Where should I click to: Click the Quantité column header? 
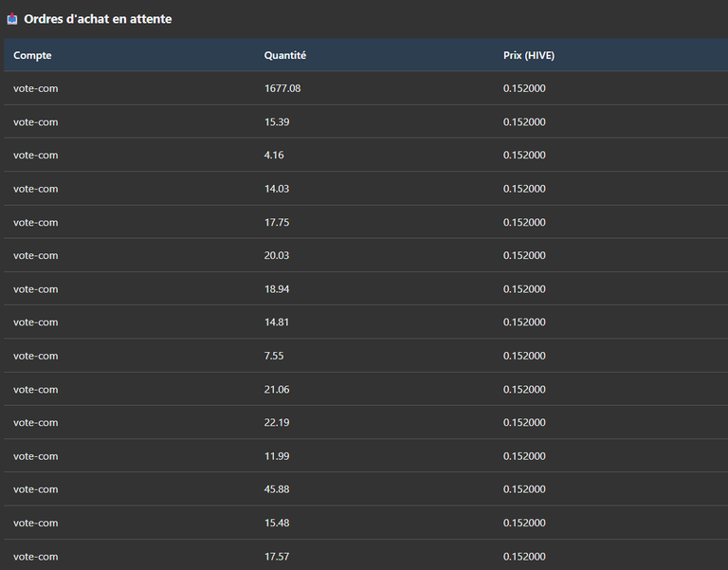click(285, 55)
